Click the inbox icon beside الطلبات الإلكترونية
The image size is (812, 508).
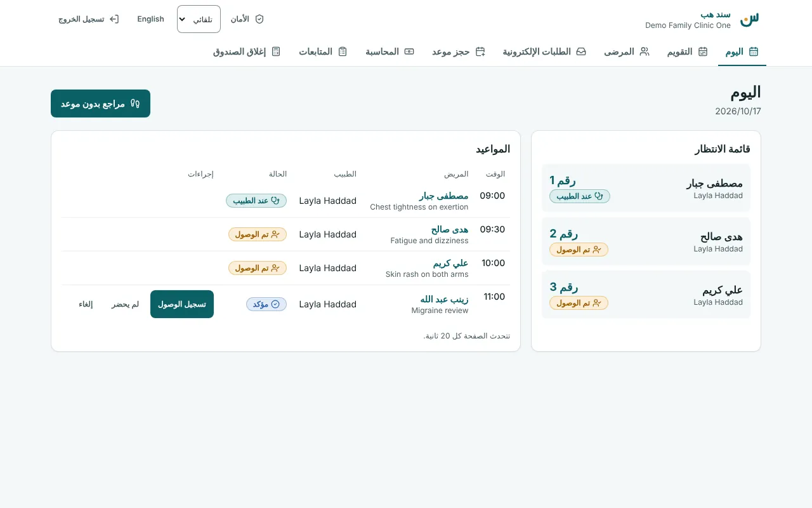pyautogui.click(x=581, y=51)
